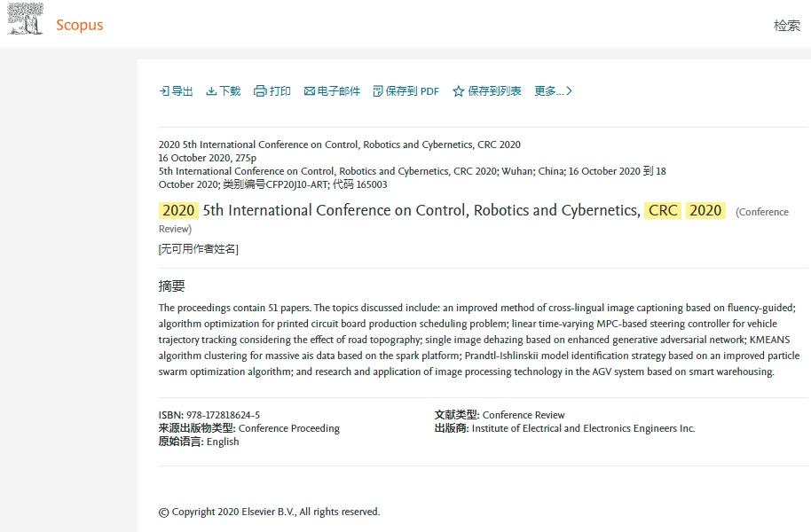Click the 下载 download link
The height and width of the screenshot is (532, 811).
[x=230, y=91]
